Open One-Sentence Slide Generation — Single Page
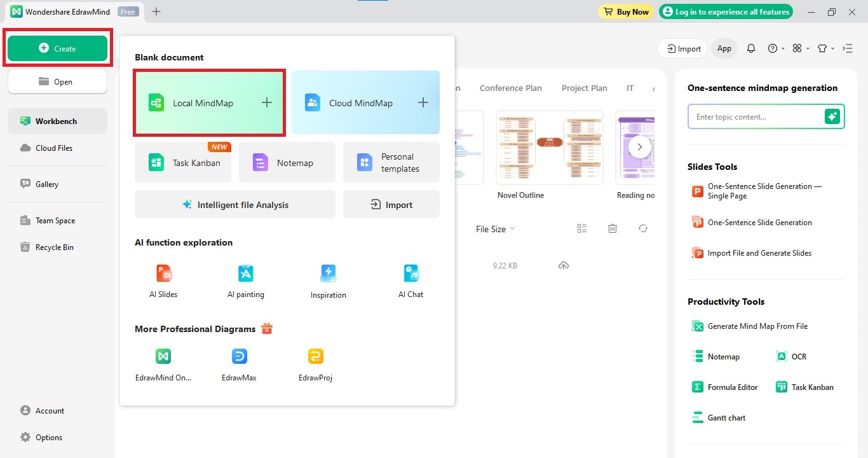868x458 pixels. click(x=757, y=191)
